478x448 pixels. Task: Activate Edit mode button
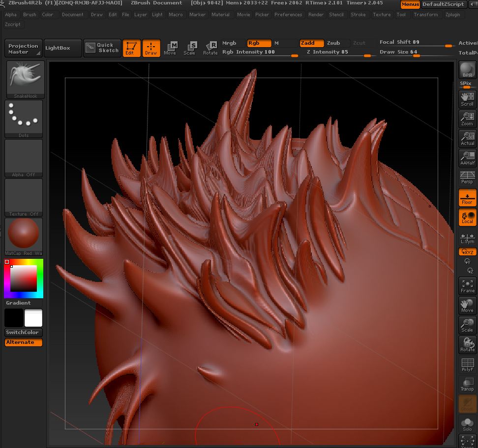tap(131, 48)
